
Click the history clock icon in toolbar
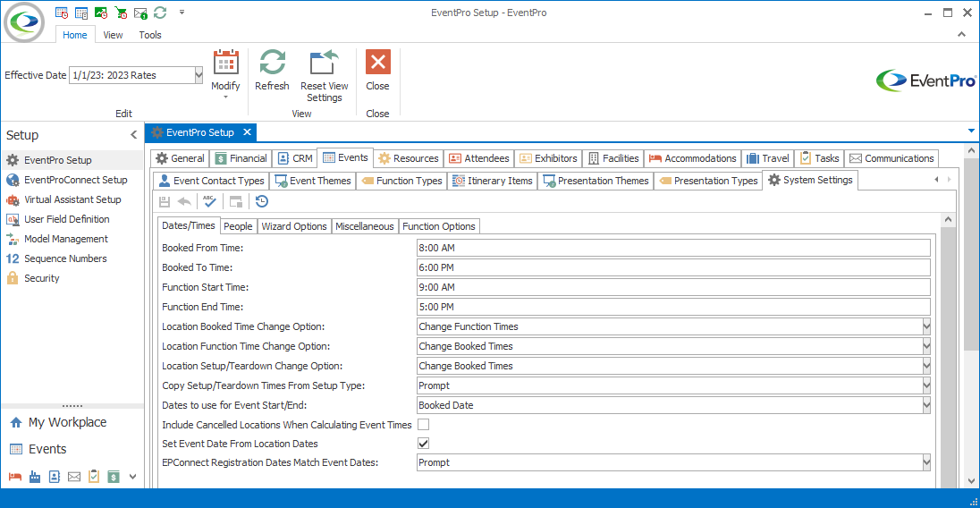[262, 201]
